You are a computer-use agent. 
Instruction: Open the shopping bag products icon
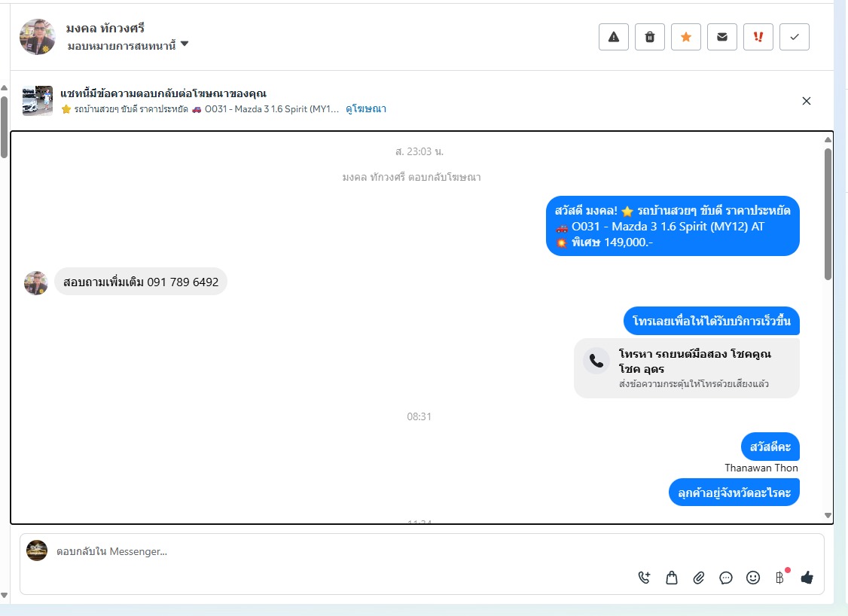pyautogui.click(x=672, y=578)
